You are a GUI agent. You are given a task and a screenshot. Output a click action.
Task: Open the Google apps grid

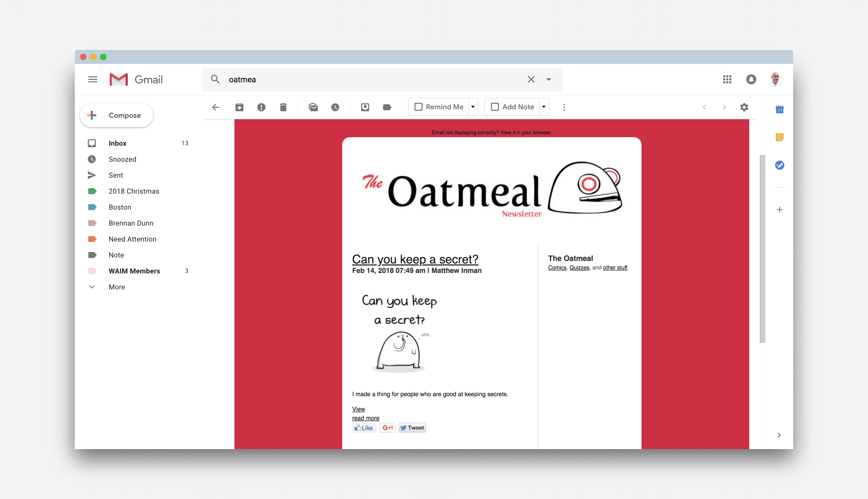(x=727, y=79)
